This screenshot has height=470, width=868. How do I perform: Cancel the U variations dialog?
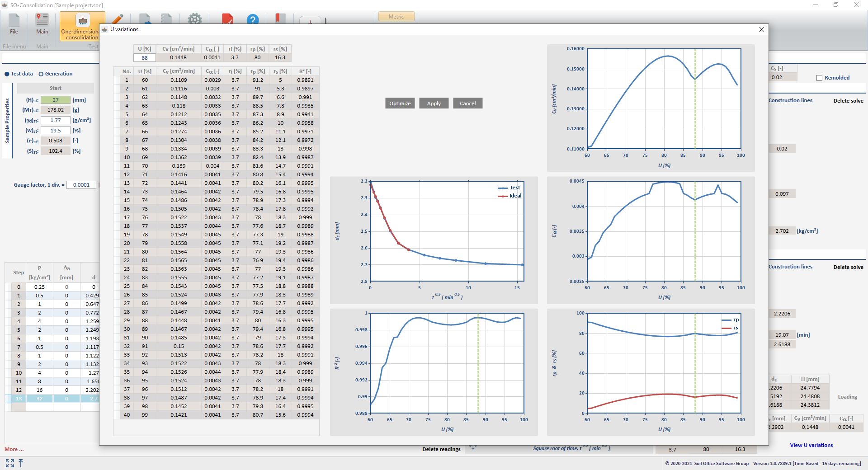tap(467, 103)
